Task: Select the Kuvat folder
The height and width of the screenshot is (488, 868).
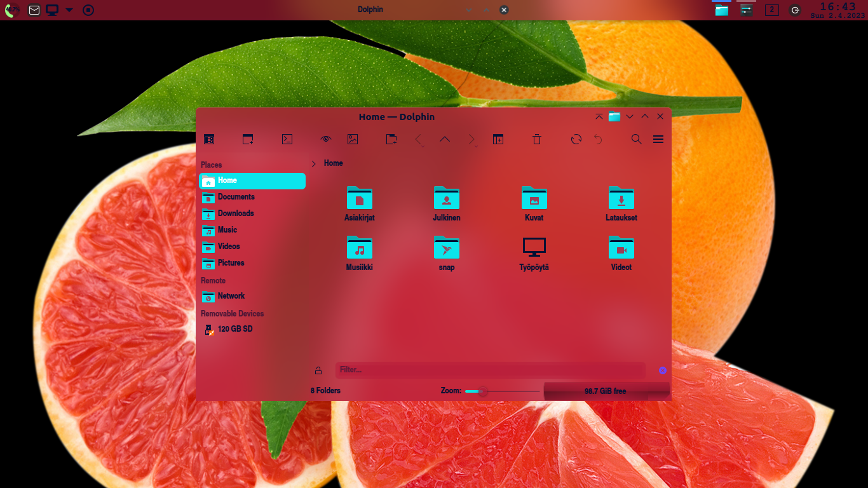Action: (x=534, y=204)
